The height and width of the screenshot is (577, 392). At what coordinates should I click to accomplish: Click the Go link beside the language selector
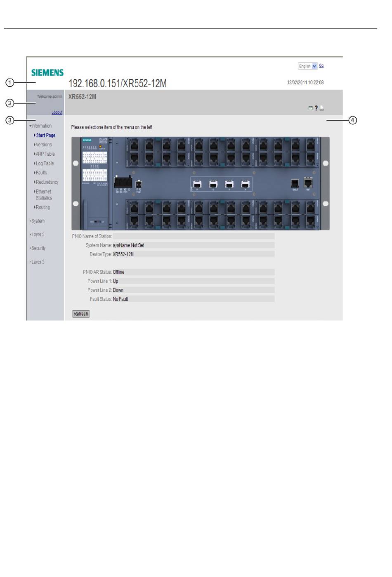[321, 66]
